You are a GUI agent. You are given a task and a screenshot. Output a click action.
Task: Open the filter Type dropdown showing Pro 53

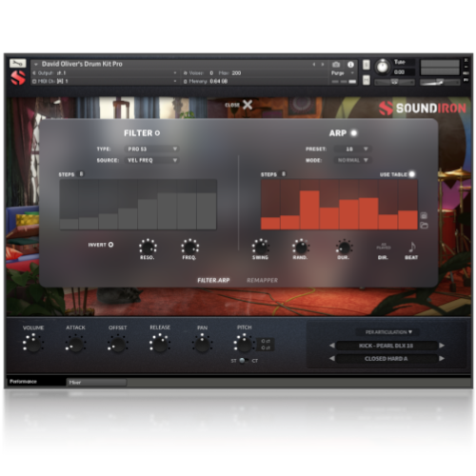[x=151, y=149]
